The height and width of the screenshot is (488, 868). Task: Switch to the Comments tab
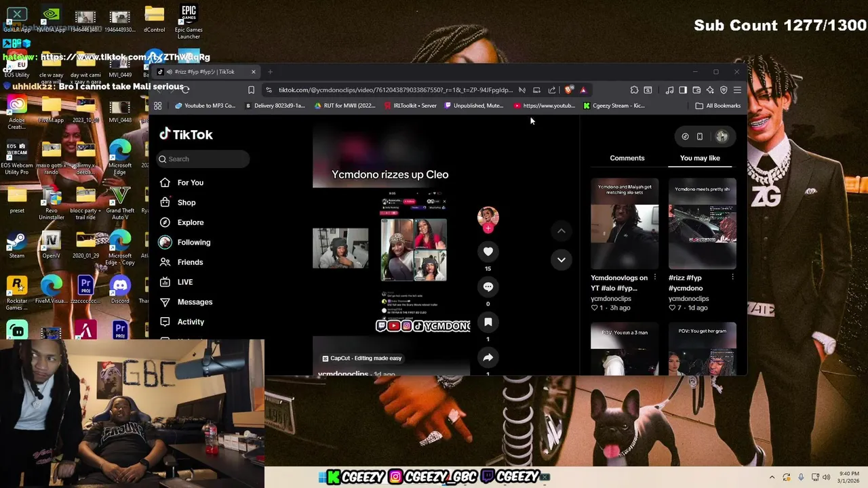click(627, 158)
